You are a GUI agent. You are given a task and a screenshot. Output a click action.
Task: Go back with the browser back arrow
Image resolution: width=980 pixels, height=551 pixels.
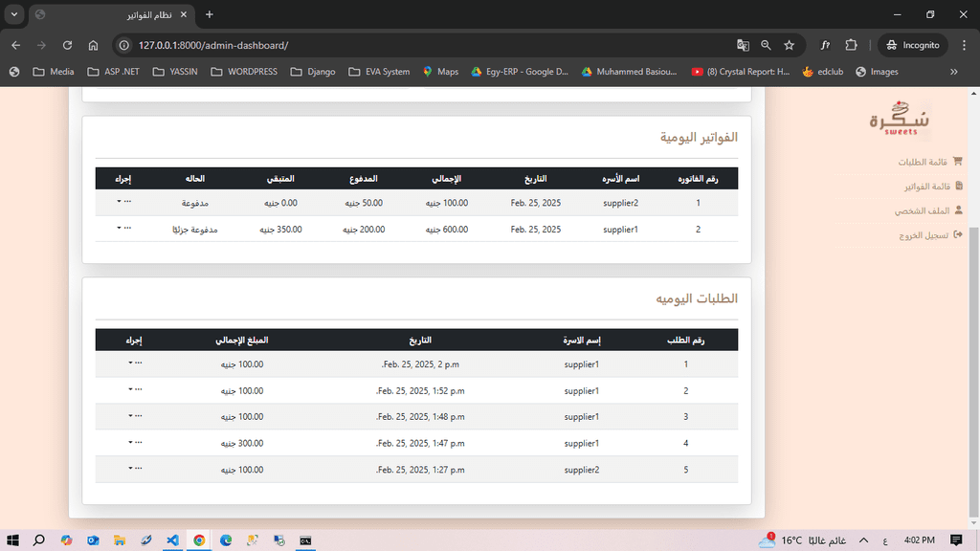click(x=15, y=45)
